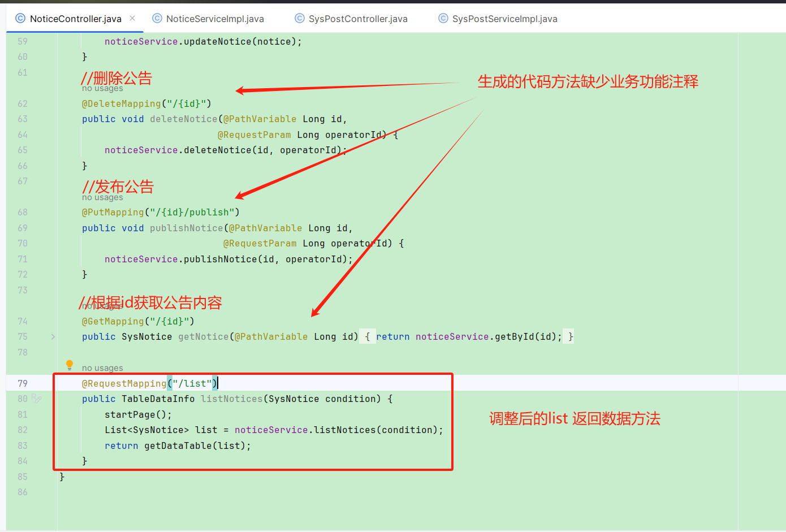The image size is (786, 532).
Task: Click noticeService.publishNotice call at line 71
Action: point(228,259)
